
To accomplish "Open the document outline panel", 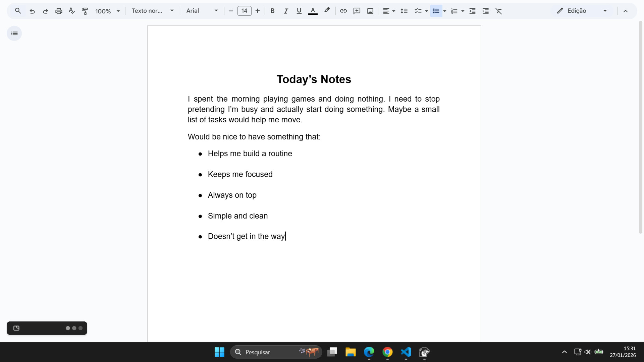I will point(14,33).
